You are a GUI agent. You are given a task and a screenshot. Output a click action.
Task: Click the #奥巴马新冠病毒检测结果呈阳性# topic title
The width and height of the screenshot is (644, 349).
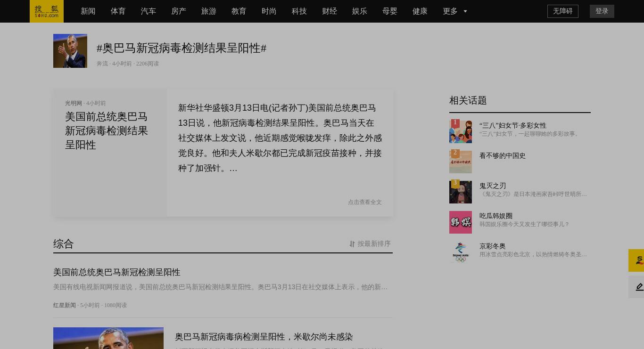pyautogui.click(x=182, y=48)
